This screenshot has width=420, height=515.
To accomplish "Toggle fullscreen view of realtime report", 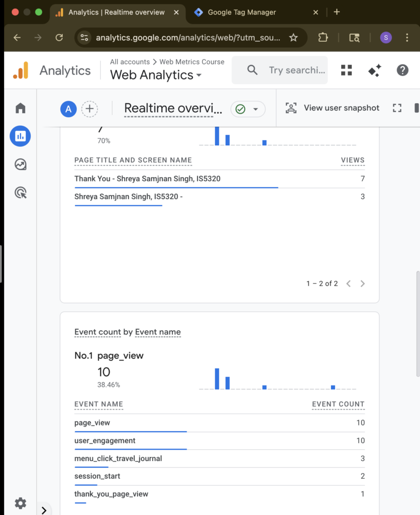I will [x=397, y=108].
